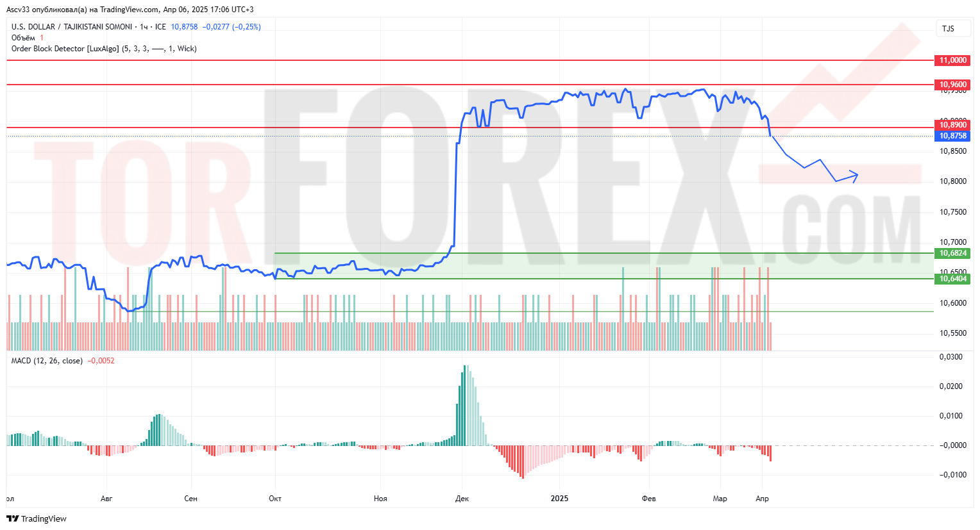The height and width of the screenshot is (530, 980).
Task: Click the Order Block Detector [LuxAlgo] legend
Action: 65,49
